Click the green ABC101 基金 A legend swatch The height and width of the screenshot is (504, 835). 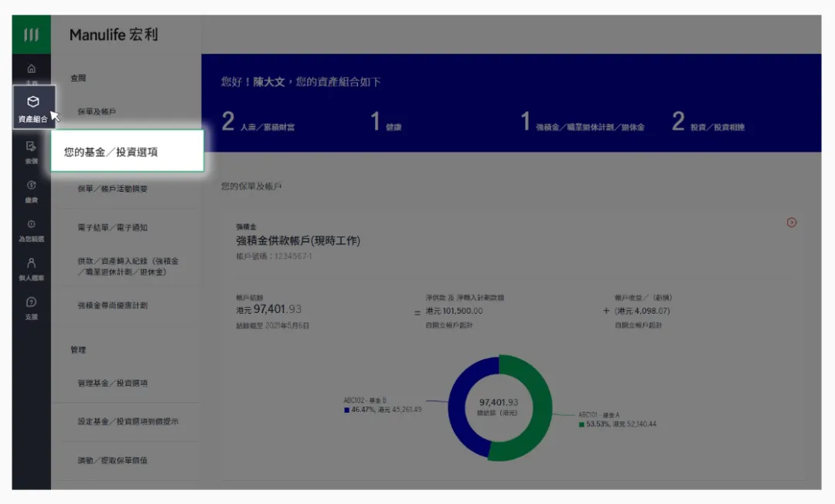[581, 424]
